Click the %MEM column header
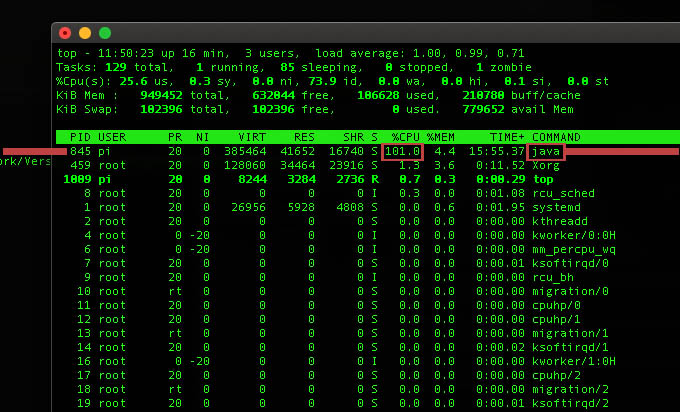The image size is (680, 412). (441, 137)
